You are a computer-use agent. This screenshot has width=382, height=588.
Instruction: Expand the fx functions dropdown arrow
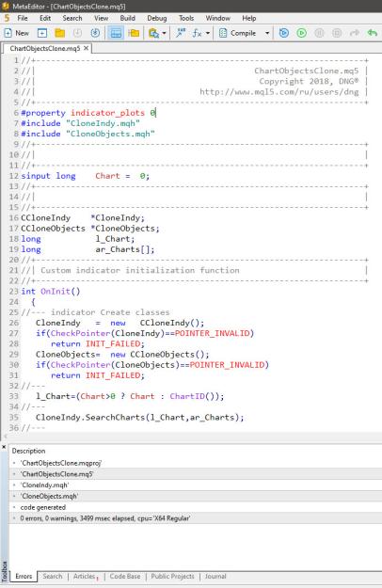point(208,33)
